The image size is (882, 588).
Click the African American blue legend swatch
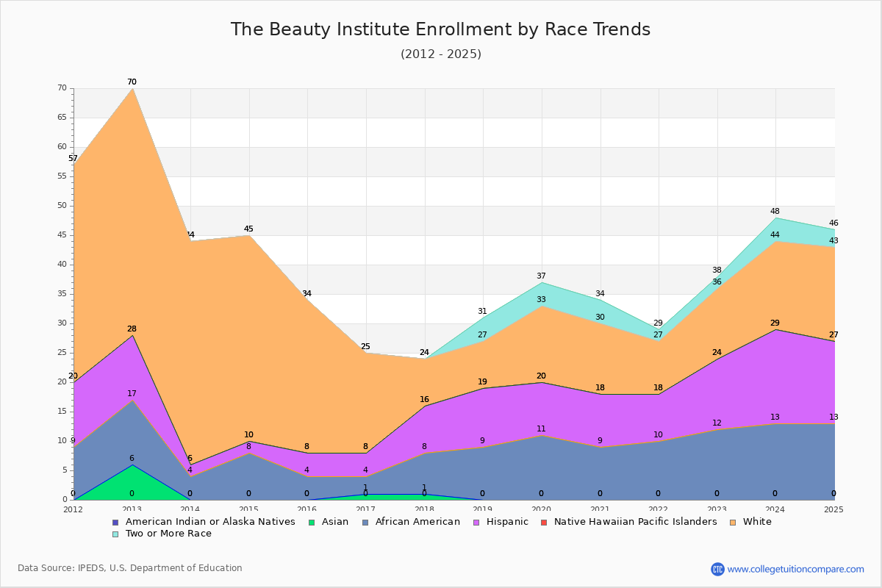point(365,523)
